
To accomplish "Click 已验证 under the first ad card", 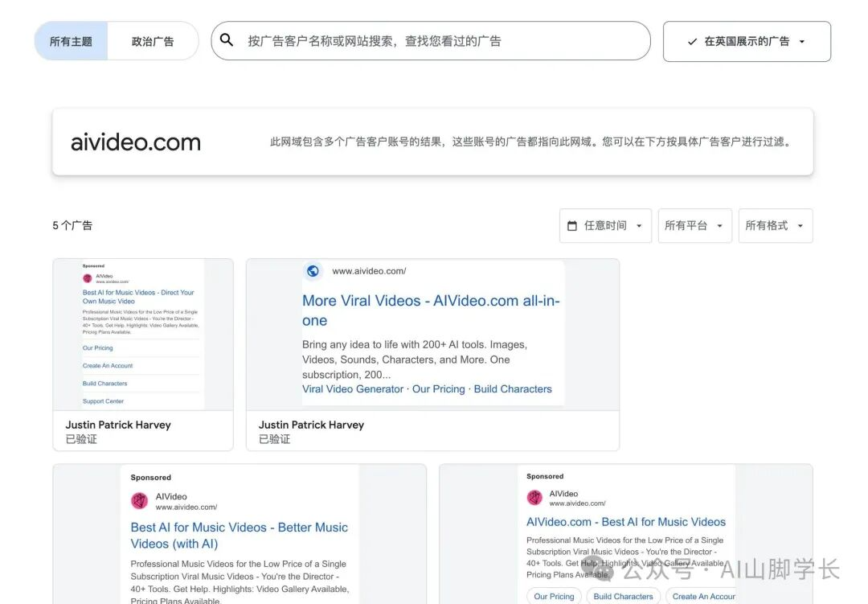I will [x=81, y=439].
